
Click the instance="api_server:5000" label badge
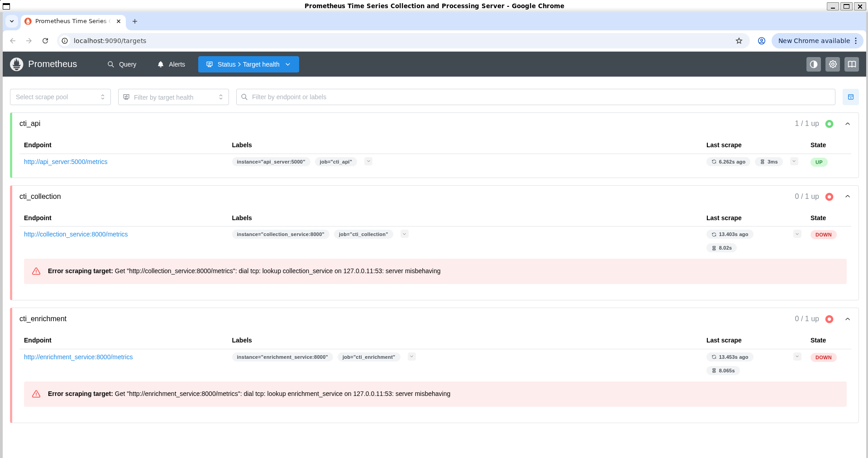click(271, 162)
